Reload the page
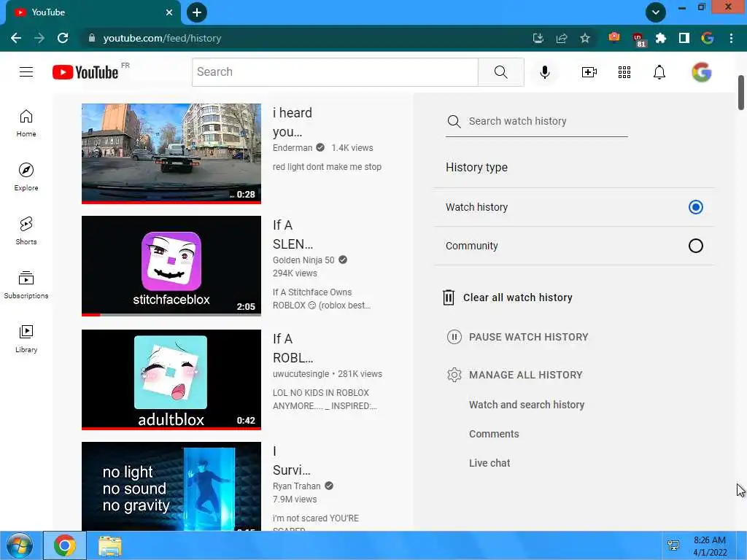The height and width of the screenshot is (560, 747). tap(63, 38)
